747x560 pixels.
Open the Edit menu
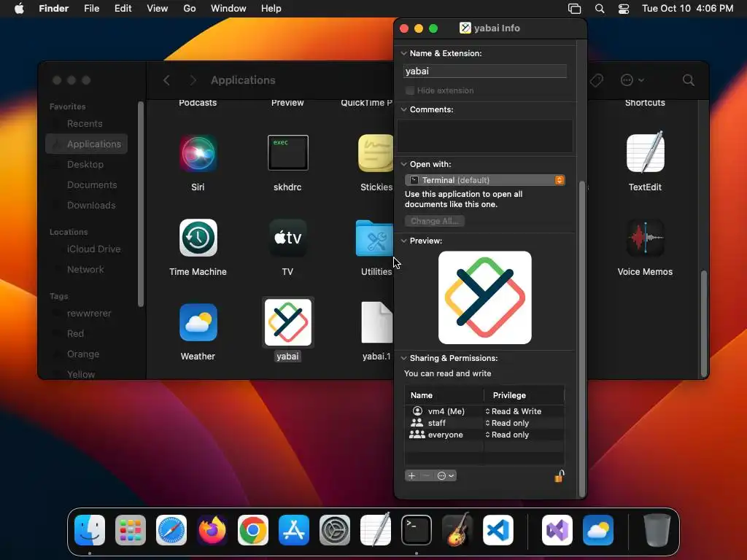123,9
